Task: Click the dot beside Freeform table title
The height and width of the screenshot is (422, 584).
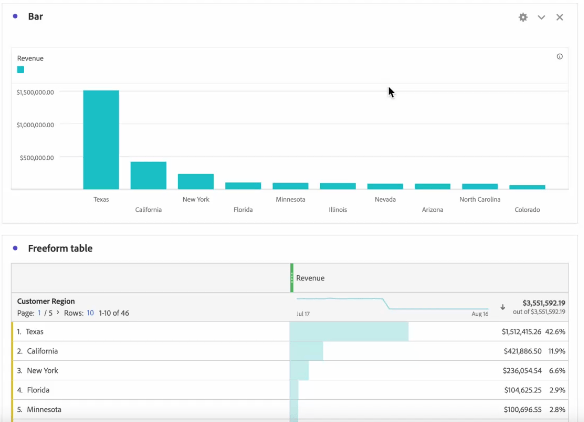Action: (15, 248)
